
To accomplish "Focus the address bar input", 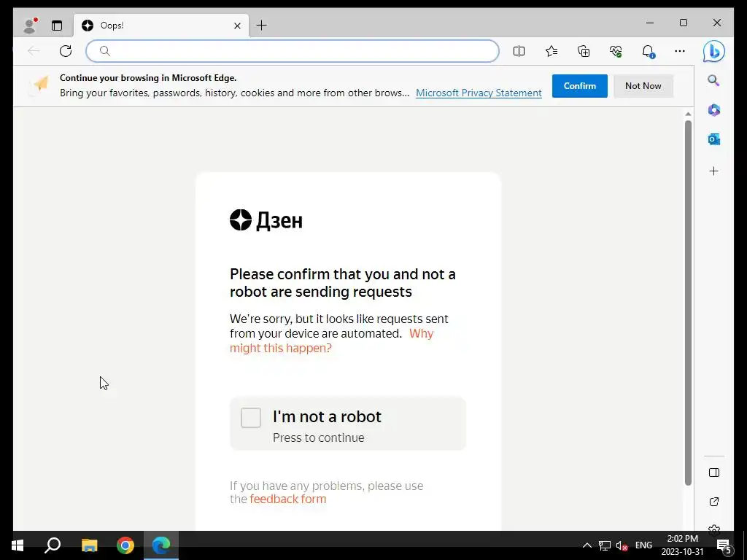I will [x=293, y=51].
